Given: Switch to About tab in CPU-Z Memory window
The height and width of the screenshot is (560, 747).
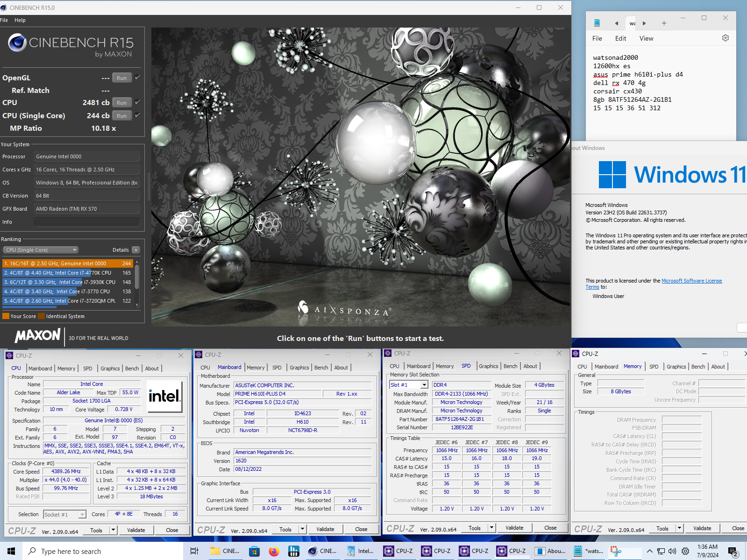Looking at the screenshot, I should (x=718, y=367).
